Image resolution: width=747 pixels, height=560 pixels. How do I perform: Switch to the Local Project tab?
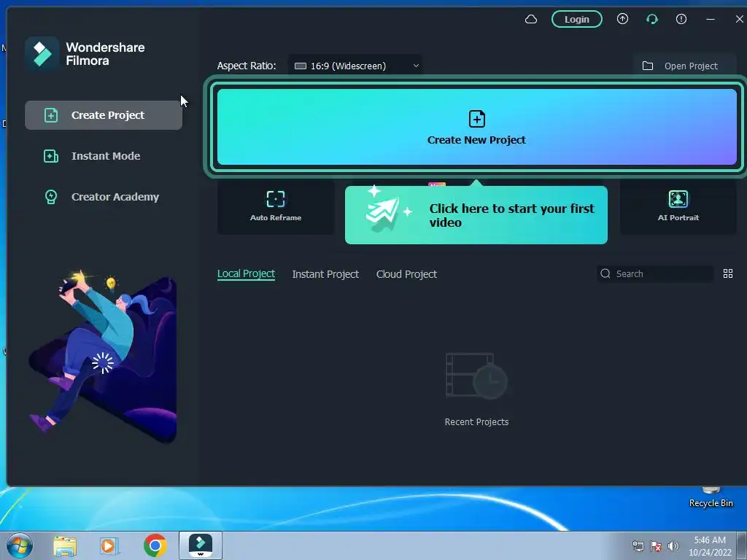pos(246,274)
